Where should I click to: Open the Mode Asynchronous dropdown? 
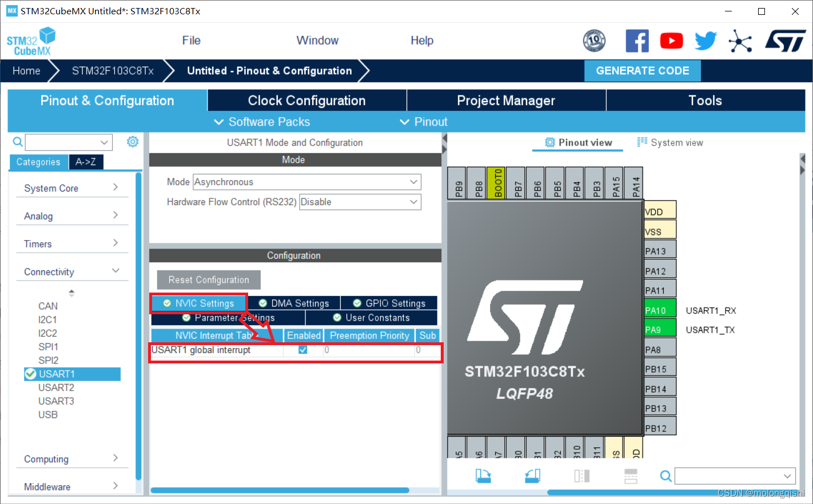[x=307, y=182]
